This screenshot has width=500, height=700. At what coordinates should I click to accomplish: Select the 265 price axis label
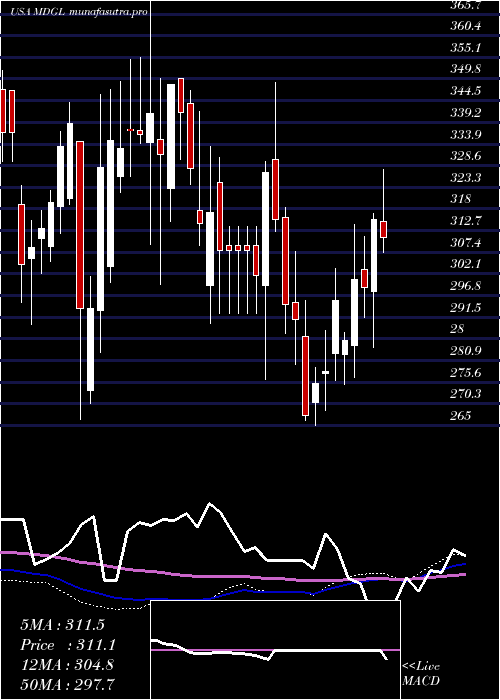[x=460, y=415]
